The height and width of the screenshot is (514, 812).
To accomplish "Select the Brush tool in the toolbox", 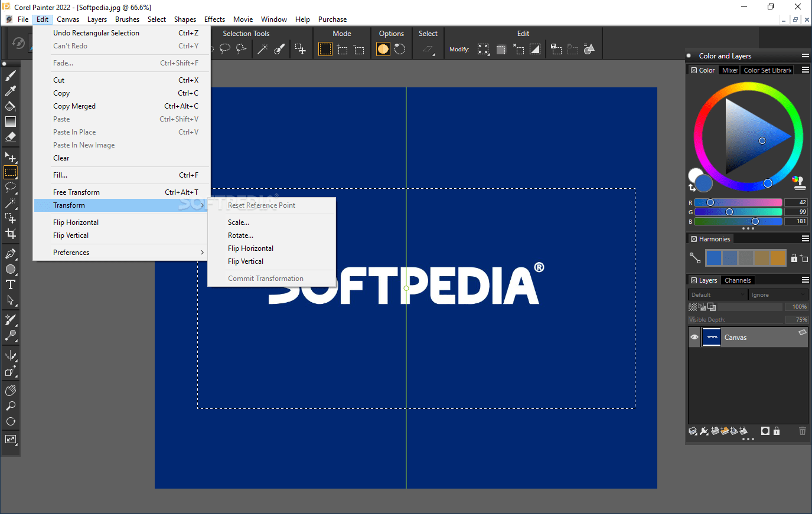I will pos(10,75).
